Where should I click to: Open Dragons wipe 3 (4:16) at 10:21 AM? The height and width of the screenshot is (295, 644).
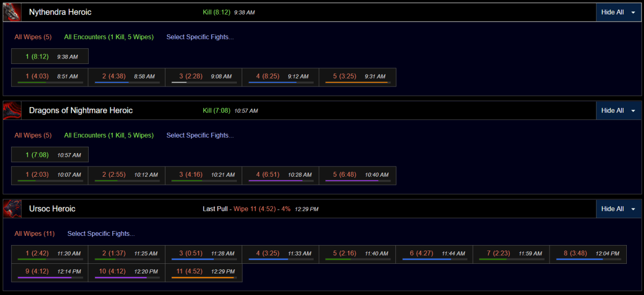click(x=204, y=175)
